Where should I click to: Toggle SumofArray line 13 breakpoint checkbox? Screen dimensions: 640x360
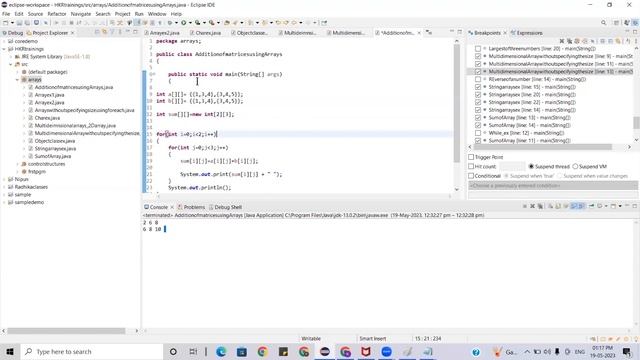478,118
